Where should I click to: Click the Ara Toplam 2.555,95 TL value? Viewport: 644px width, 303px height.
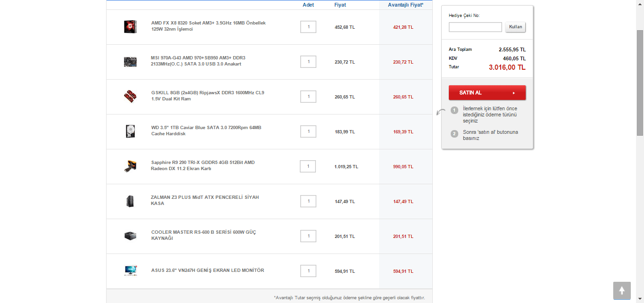(512, 49)
